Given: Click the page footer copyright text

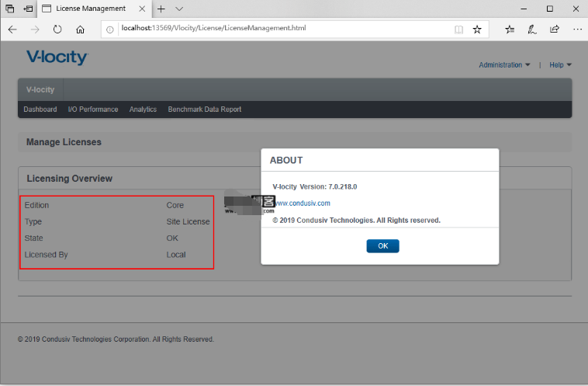Looking at the screenshot, I should 116,339.
